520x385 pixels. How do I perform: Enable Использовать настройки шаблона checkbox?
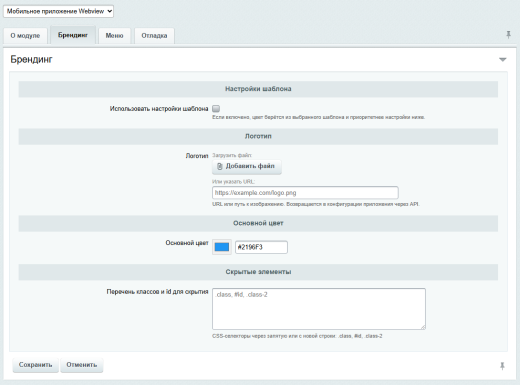[x=216, y=109]
